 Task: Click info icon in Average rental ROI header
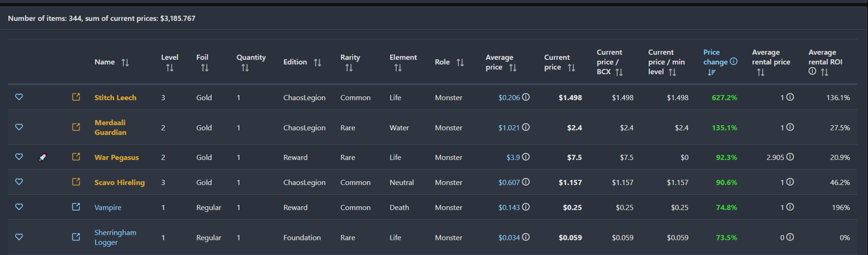pos(812,72)
